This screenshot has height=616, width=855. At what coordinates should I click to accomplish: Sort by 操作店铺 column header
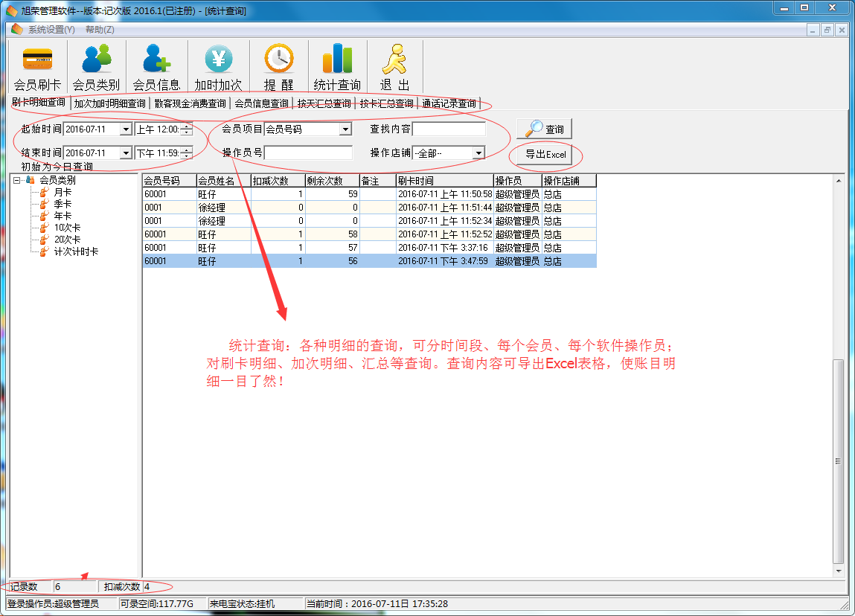click(569, 181)
